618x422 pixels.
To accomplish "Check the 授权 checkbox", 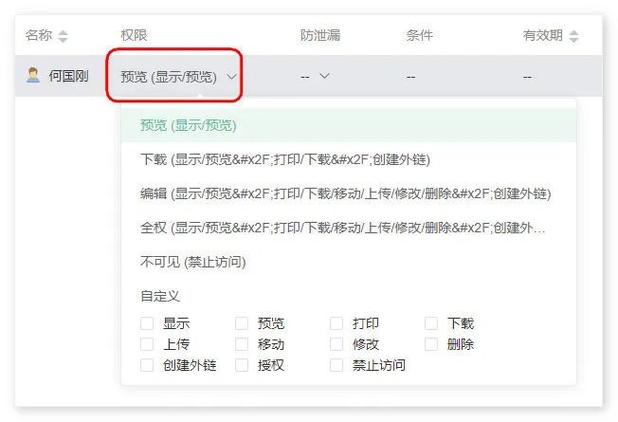I will click(242, 365).
